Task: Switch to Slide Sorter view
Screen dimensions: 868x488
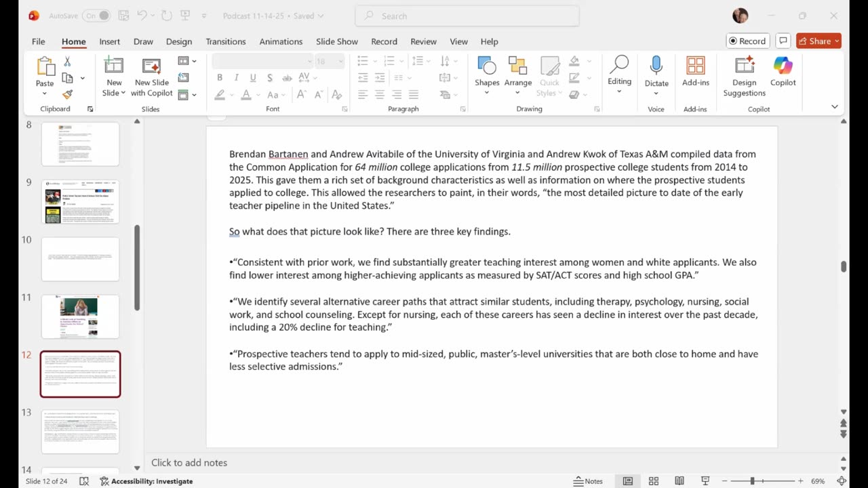Action: pyautogui.click(x=654, y=481)
